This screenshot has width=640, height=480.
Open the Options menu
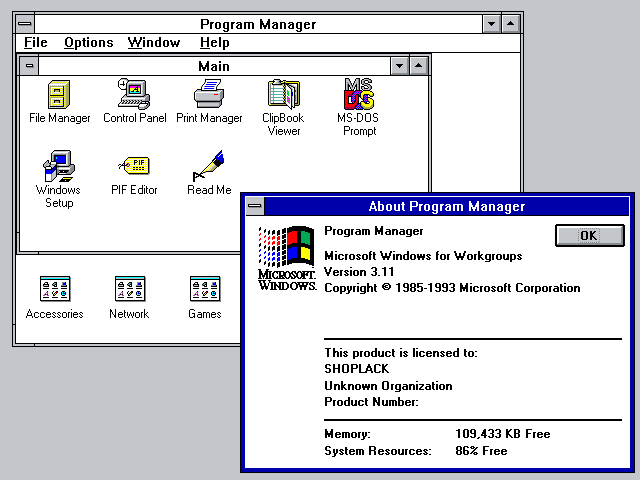click(x=89, y=42)
